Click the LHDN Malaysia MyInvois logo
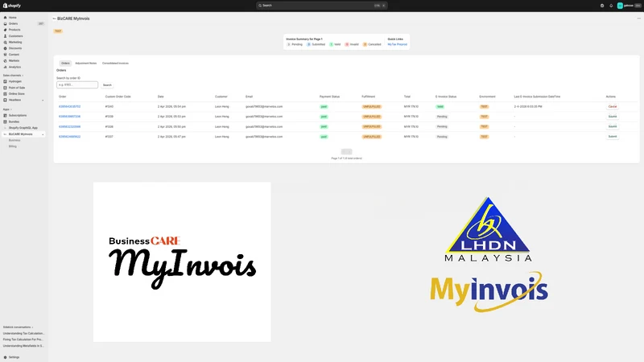Image resolution: width=644 pixels, height=362 pixels. pyautogui.click(x=489, y=254)
